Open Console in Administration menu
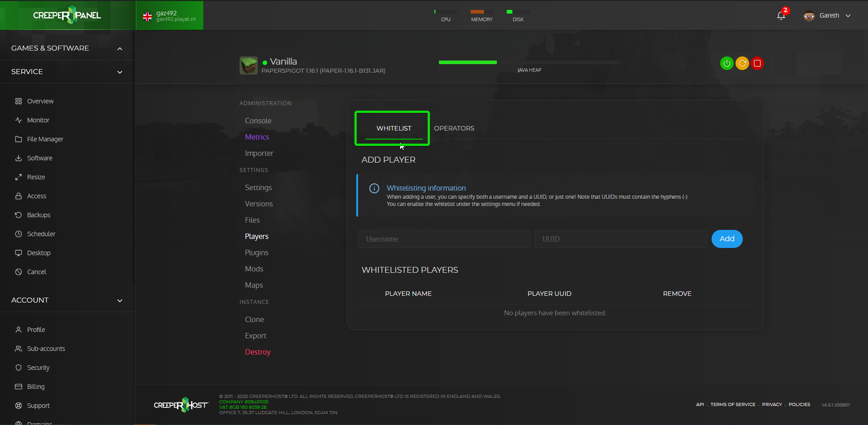The image size is (868, 425). pos(258,121)
